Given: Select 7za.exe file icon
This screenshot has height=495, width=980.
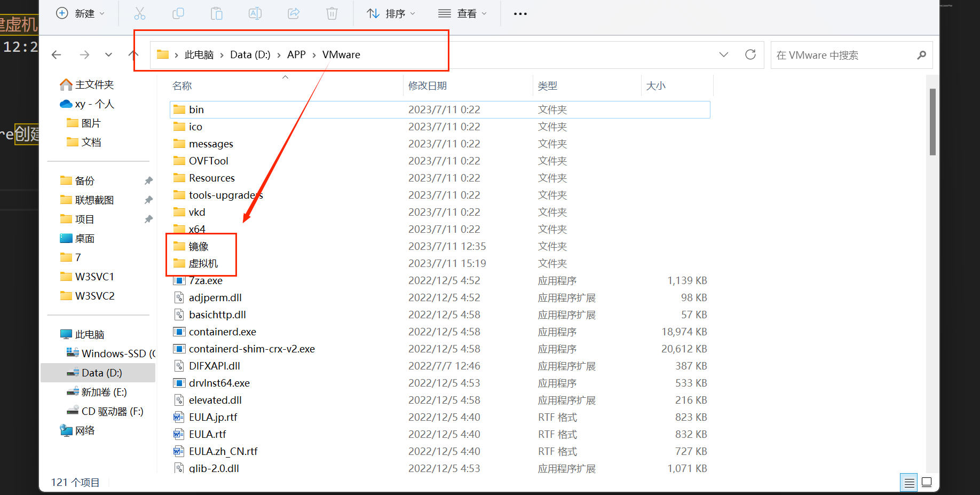Looking at the screenshot, I should (179, 280).
